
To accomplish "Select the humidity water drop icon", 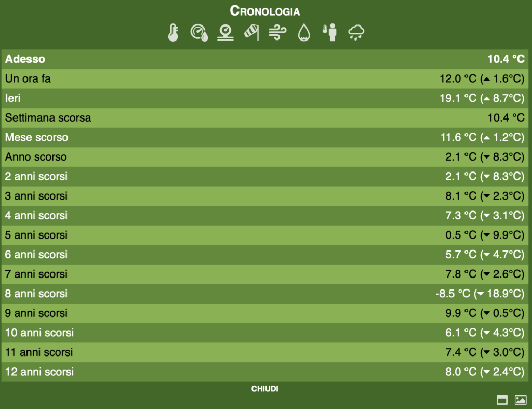I will point(304,33).
